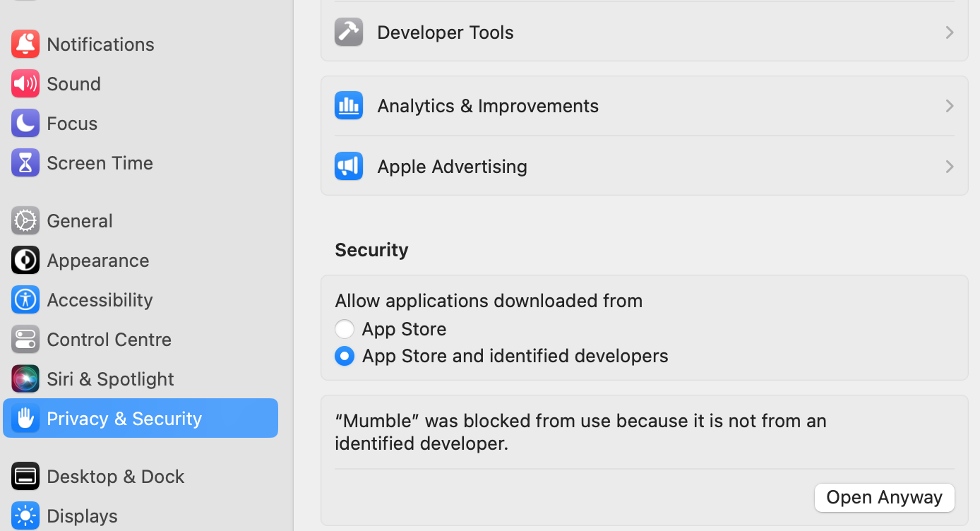Select the App Store radio button
The image size is (980, 531).
(x=345, y=328)
